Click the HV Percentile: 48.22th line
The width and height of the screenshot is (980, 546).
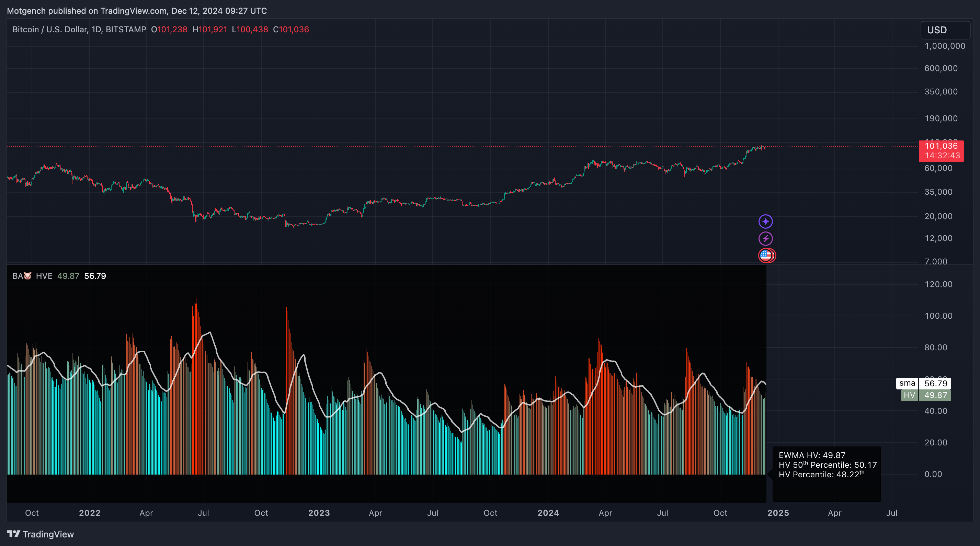(x=821, y=475)
